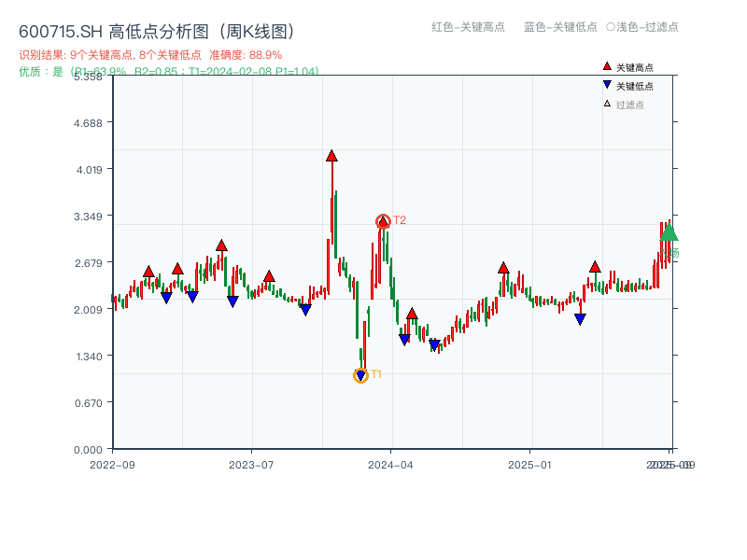Select the green triangle at the chart's right edge
Viewport: 747px width, 560px height.
668,233
